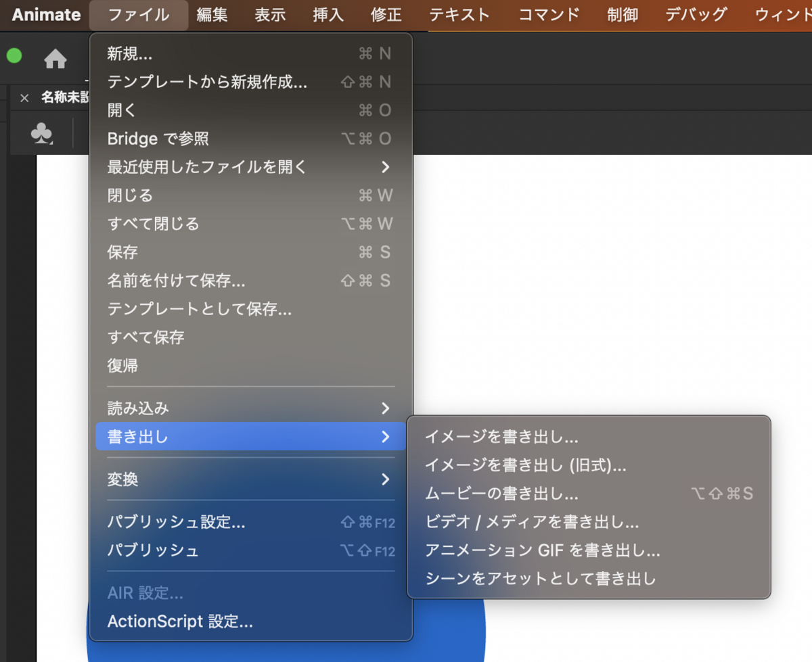Choose 新規... from the File menu
This screenshot has width=812, height=662.
(x=251, y=54)
